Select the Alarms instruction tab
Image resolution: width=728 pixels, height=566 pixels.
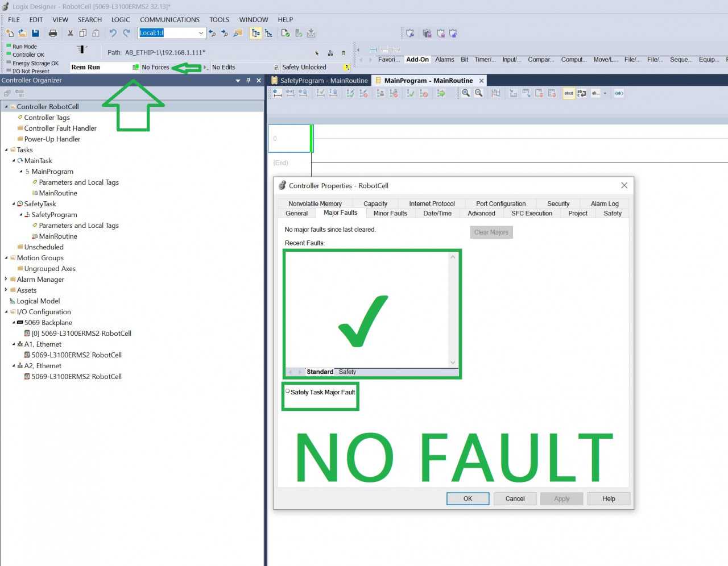pyautogui.click(x=445, y=60)
